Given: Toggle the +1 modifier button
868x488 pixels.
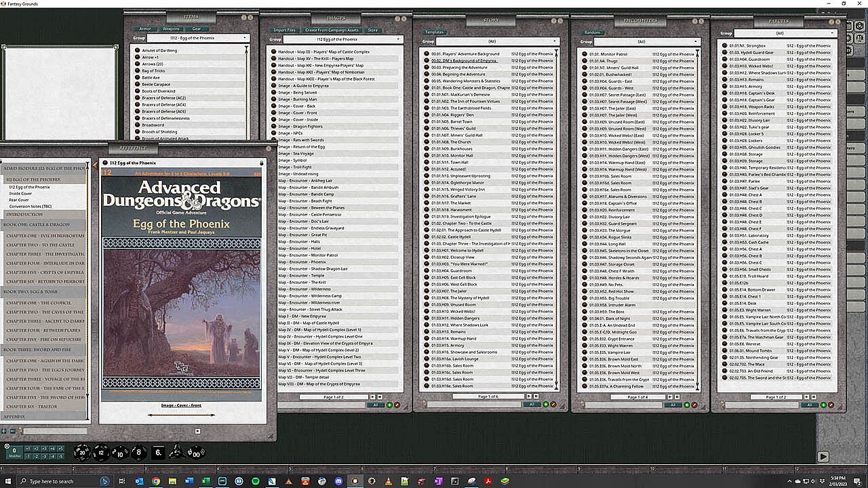Looking at the screenshot, I should (x=28, y=449).
